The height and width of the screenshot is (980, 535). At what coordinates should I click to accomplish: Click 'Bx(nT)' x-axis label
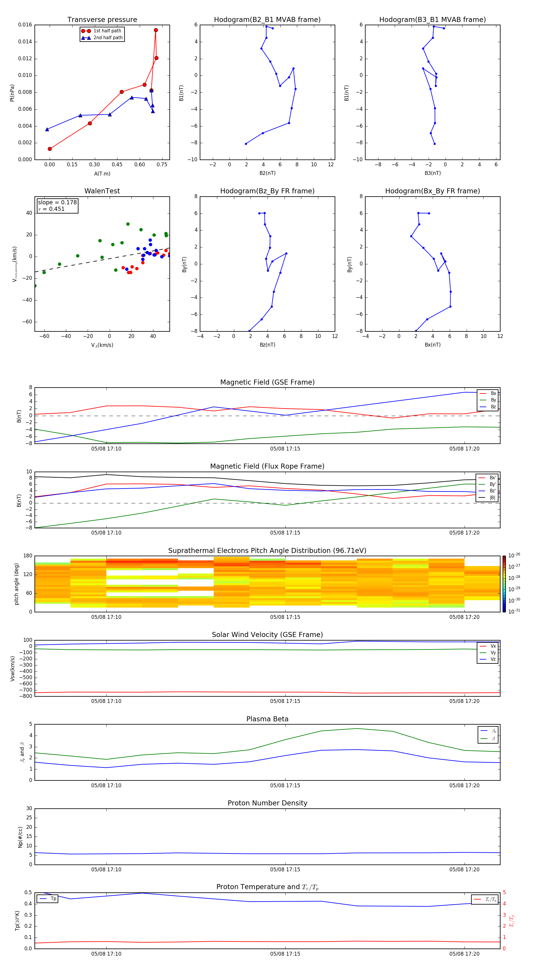pyautogui.click(x=432, y=345)
